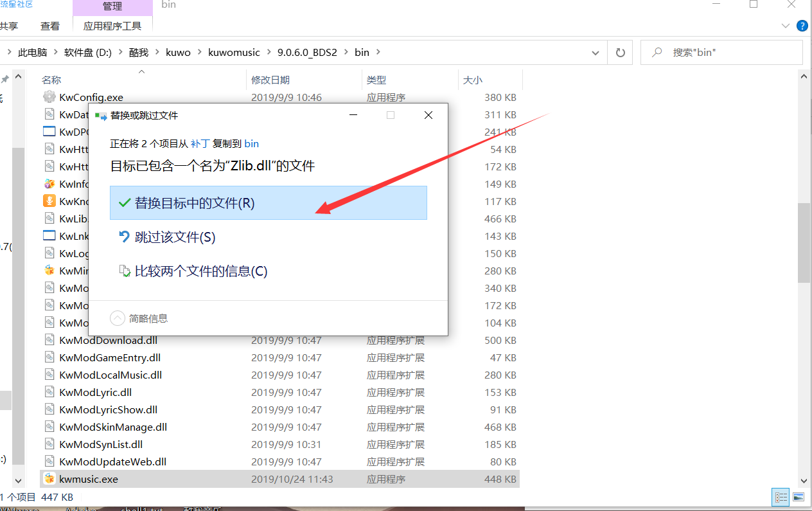Click the date 2019/10/24 11:43
The image size is (812, 511).
tap(292, 479)
